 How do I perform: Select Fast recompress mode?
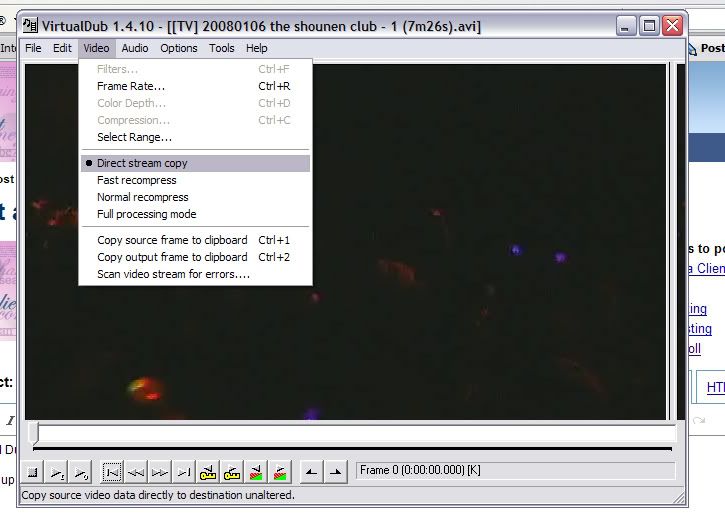[196, 180]
